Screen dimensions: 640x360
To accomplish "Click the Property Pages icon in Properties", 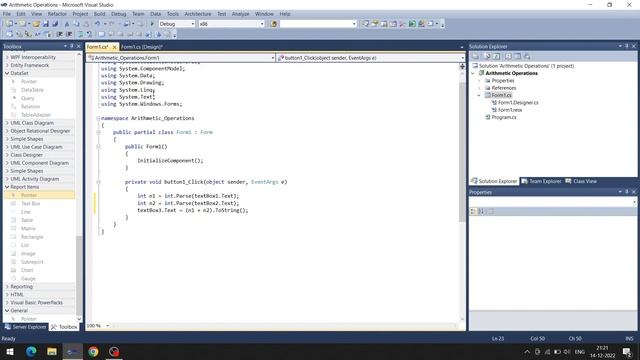I will tap(491, 211).
